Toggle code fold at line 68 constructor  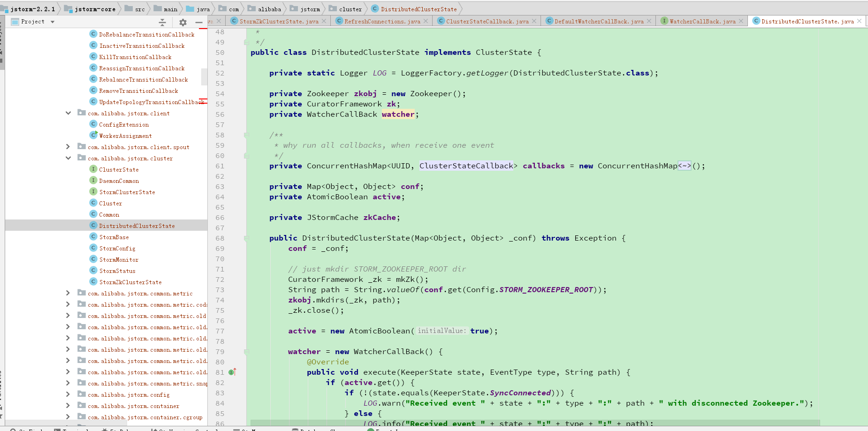pyautogui.click(x=246, y=238)
